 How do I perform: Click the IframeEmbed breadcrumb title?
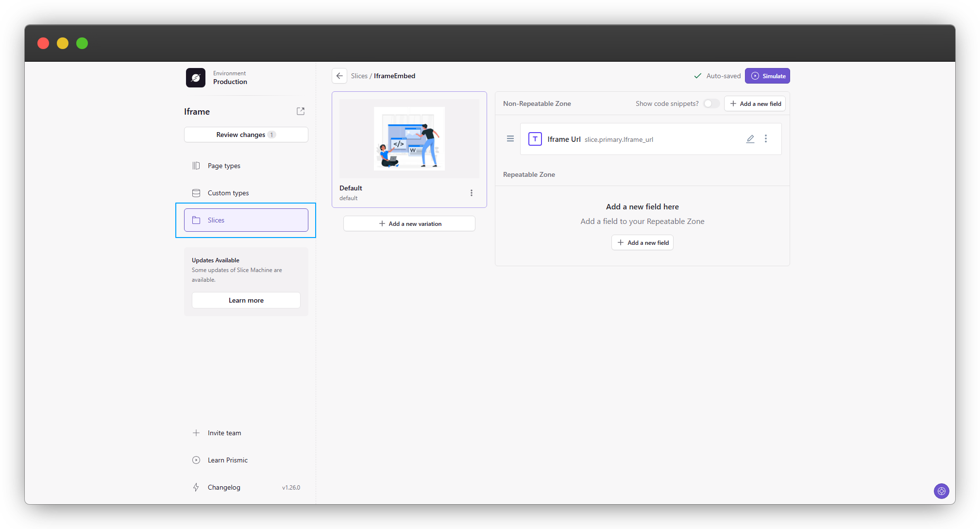coord(394,76)
